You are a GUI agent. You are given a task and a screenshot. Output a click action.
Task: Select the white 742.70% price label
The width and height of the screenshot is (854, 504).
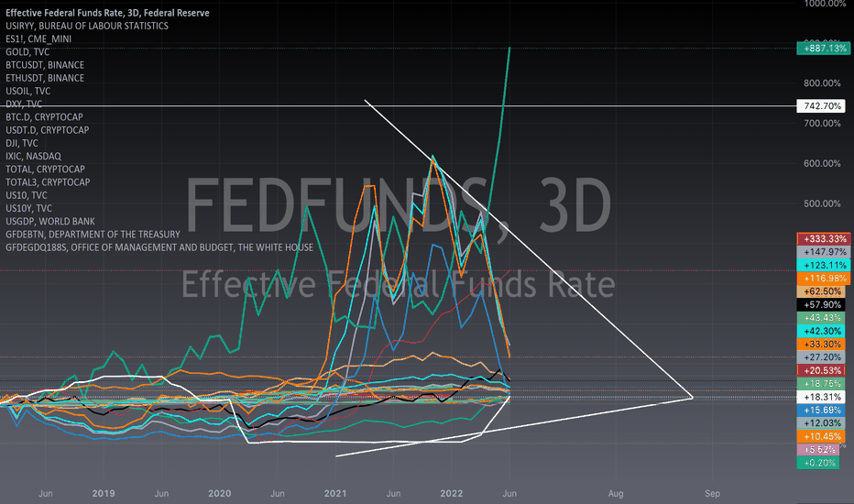point(822,105)
